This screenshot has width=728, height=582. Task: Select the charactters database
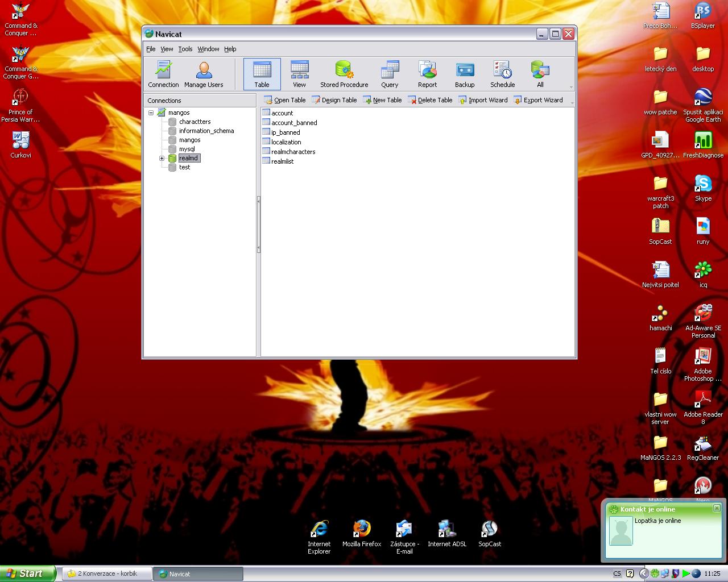pyautogui.click(x=195, y=122)
